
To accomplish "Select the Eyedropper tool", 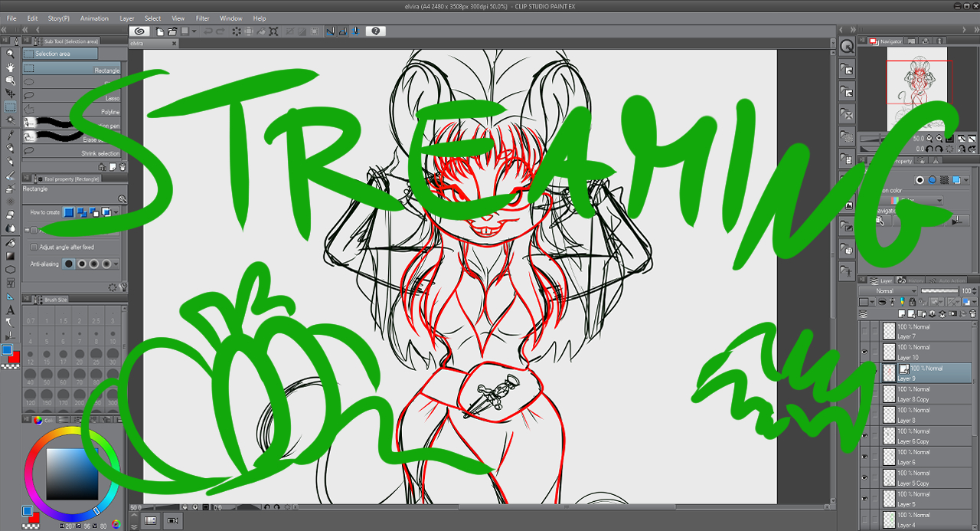I will click(10, 134).
